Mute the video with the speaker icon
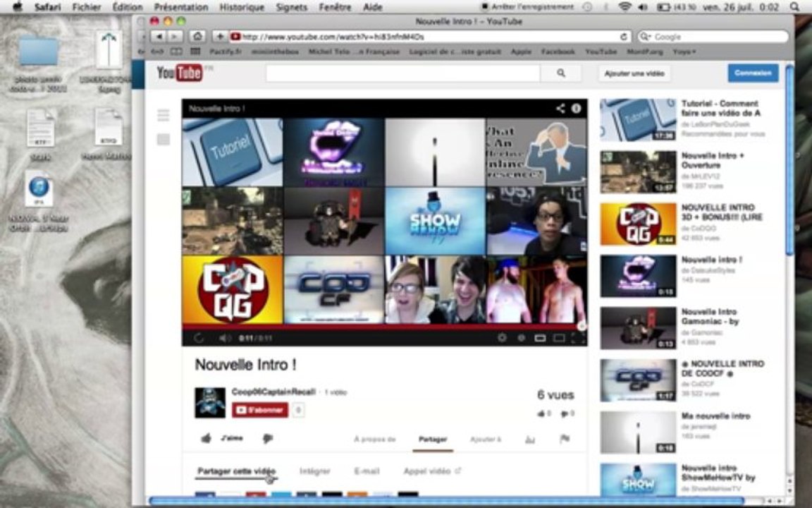The image size is (812, 508). click(224, 338)
